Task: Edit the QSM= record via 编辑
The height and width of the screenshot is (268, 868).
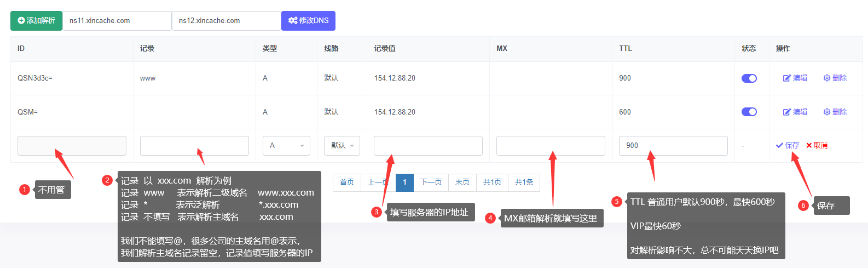Action: (795, 112)
